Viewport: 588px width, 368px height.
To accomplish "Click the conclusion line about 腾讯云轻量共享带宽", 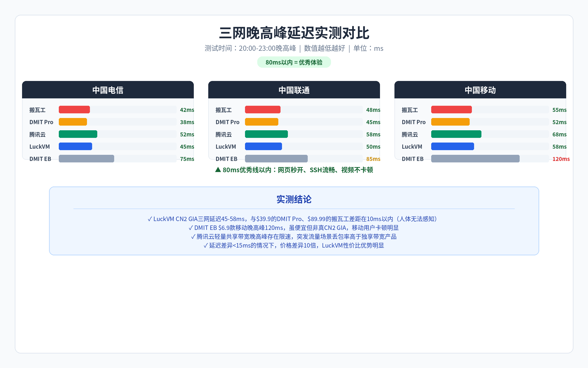I will 294,237.
